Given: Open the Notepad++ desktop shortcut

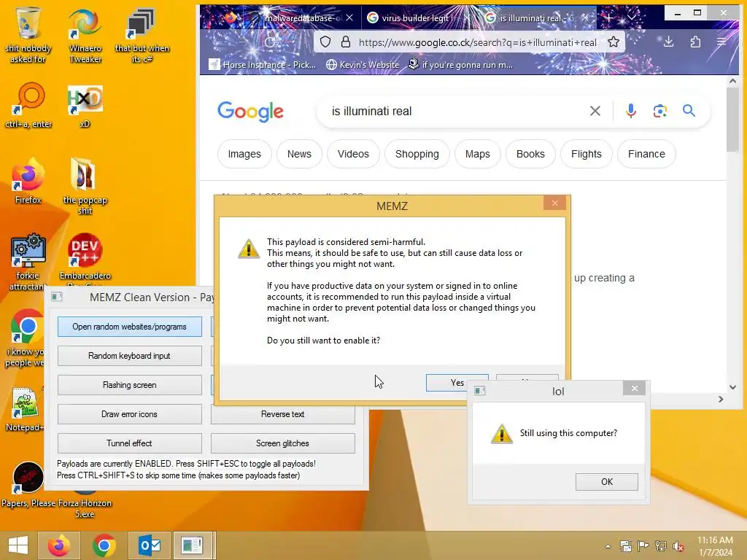Looking at the screenshot, I should [26, 409].
